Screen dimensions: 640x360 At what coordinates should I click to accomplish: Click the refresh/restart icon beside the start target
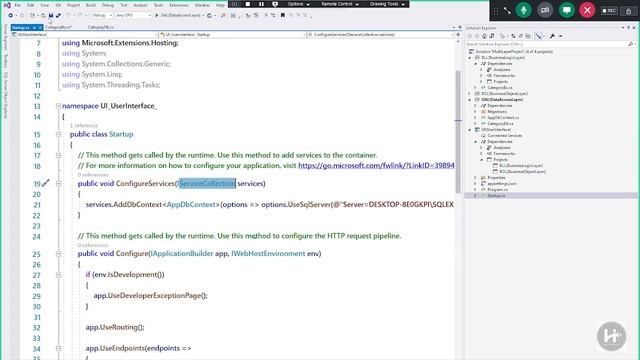tap(209, 15)
